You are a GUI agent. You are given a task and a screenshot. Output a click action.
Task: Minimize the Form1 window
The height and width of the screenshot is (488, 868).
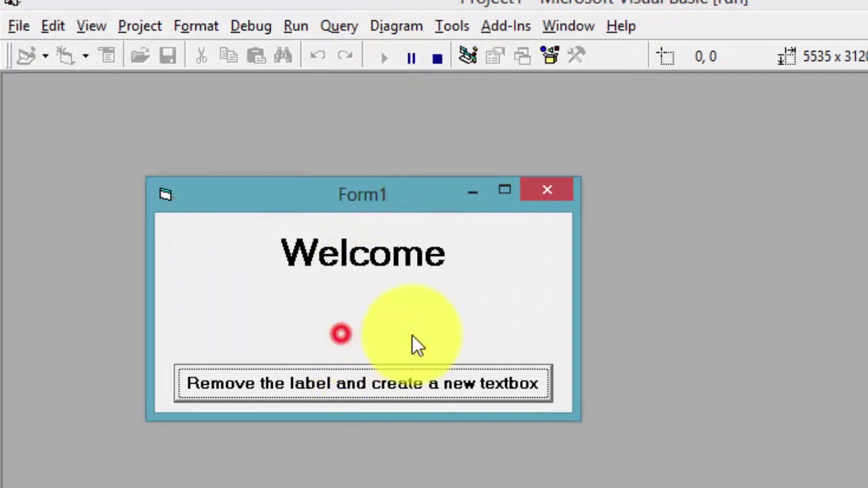point(473,191)
